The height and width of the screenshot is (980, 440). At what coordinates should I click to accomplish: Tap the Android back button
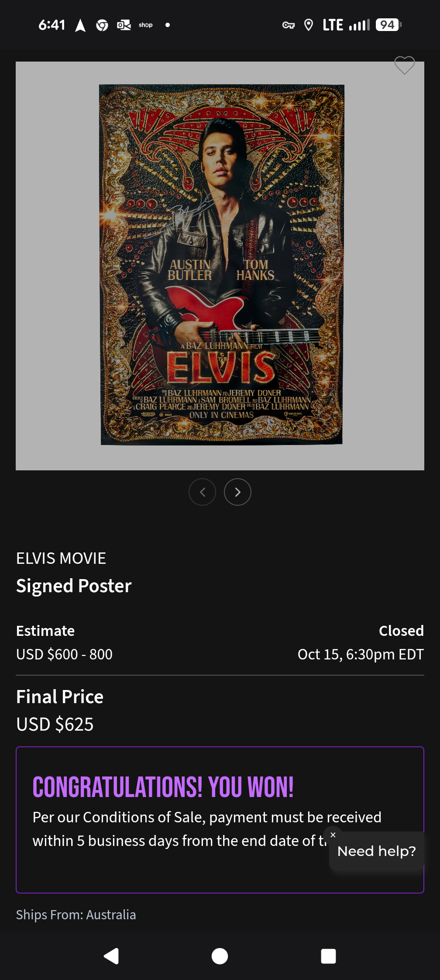(x=111, y=956)
